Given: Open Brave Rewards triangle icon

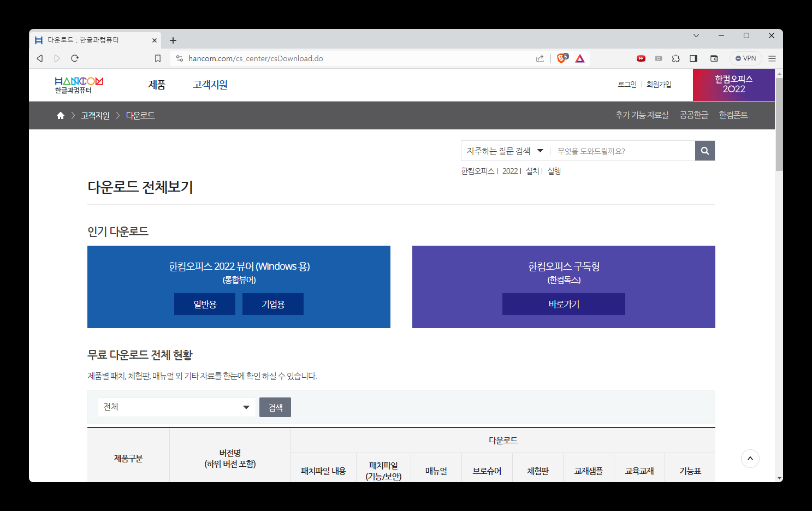Looking at the screenshot, I should click(580, 58).
